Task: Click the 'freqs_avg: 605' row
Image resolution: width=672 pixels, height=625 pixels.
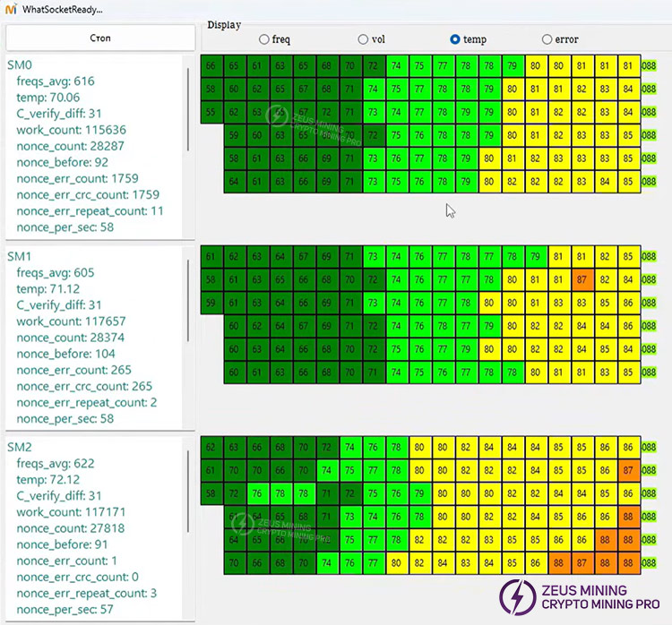Action: 56,272
